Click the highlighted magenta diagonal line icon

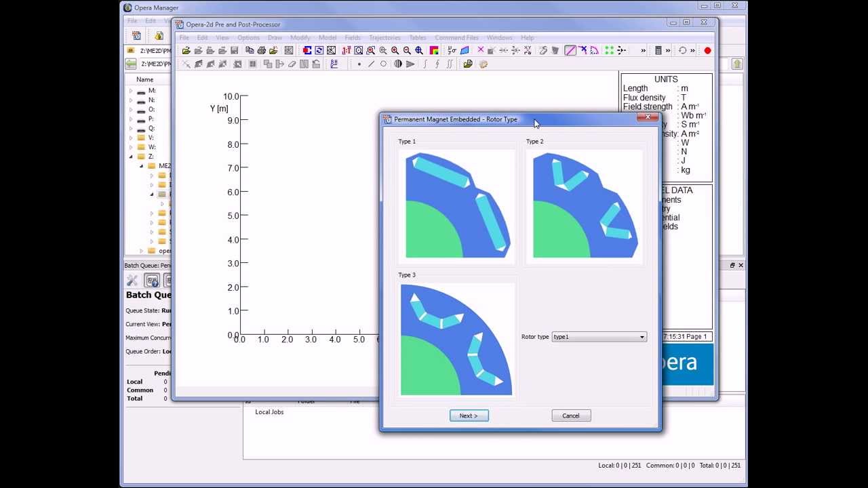[570, 50]
